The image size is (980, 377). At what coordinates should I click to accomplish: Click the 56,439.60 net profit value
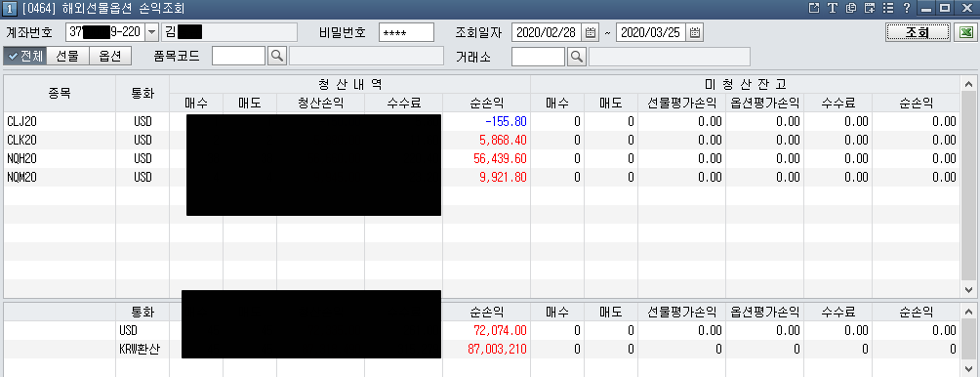pyautogui.click(x=501, y=159)
